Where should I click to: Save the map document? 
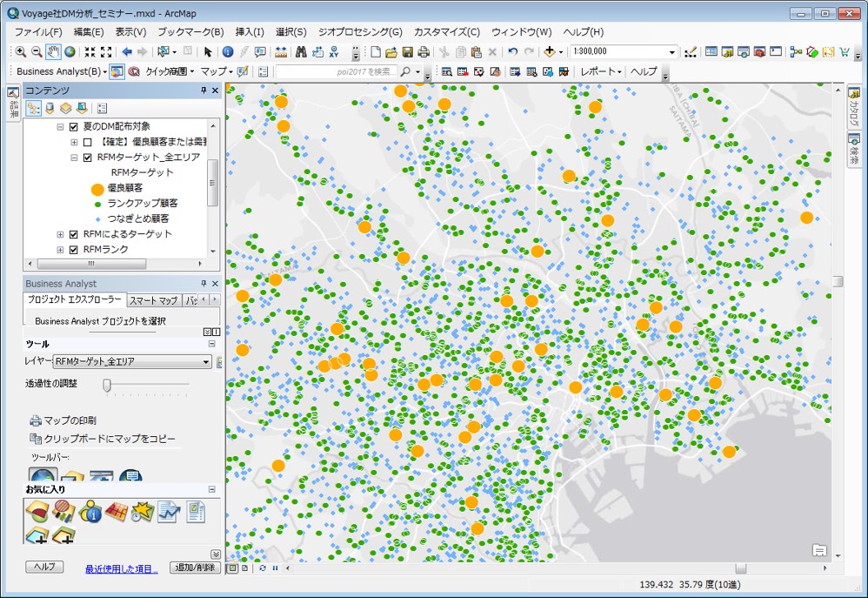[x=407, y=51]
